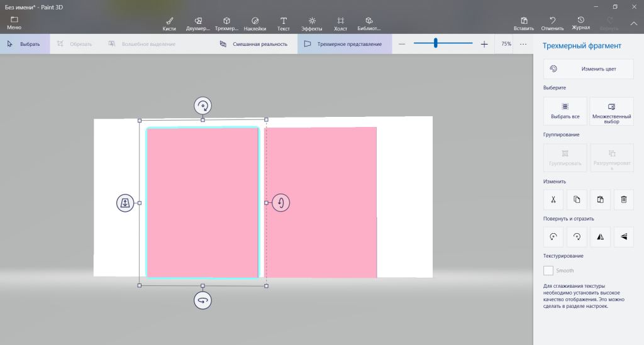Click the Paste icon under Изменить

point(600,200)
